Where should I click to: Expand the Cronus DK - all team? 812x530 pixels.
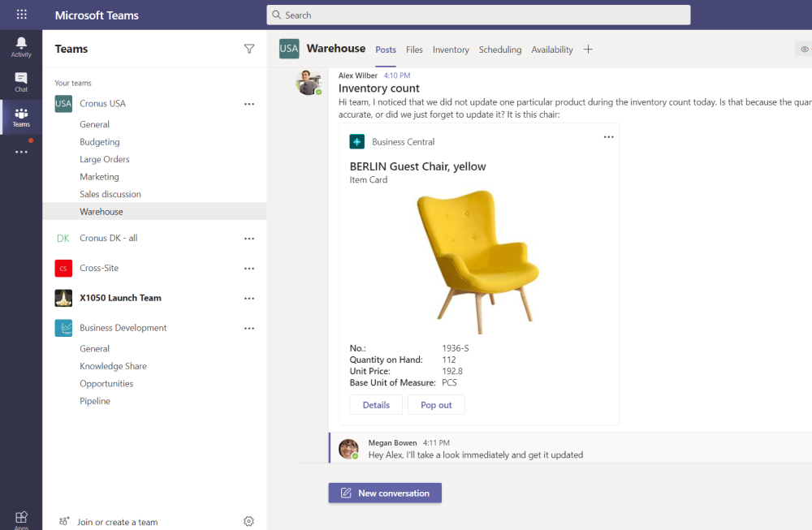pyautogui.click(x=108, y=239)
